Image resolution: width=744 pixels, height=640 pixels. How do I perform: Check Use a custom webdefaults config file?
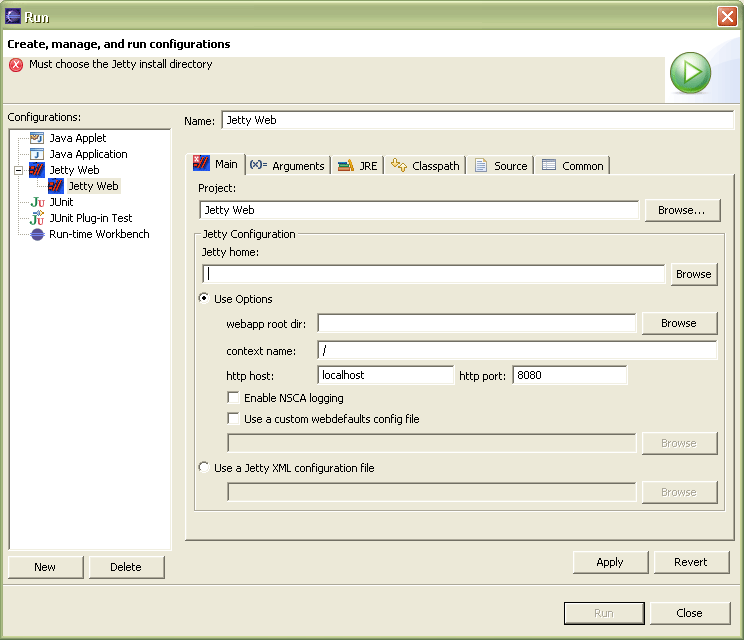[x=234, y=419]
